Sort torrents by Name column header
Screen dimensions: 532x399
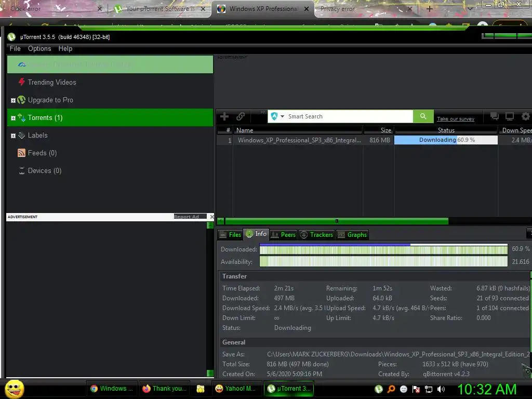point(298,130)
